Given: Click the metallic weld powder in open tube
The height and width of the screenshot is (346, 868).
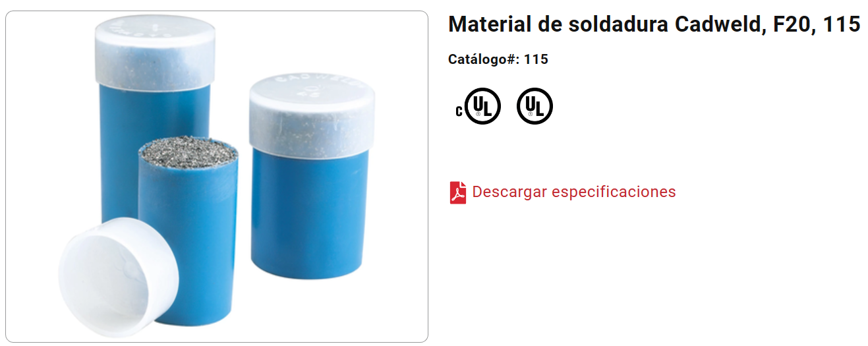Looking at the screenshot, I should 188,151.
